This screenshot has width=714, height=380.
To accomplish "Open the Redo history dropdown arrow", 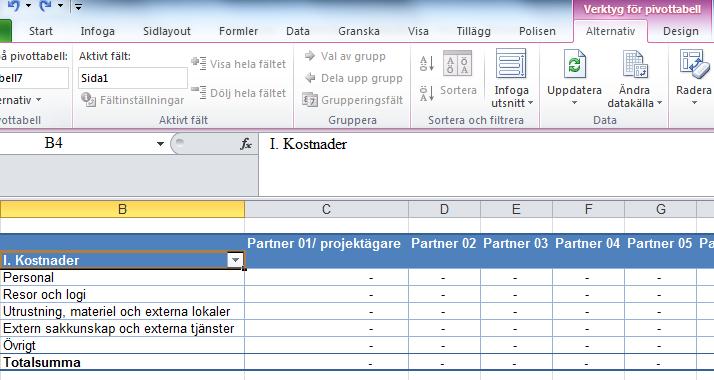I will click(x=60, y=6).
